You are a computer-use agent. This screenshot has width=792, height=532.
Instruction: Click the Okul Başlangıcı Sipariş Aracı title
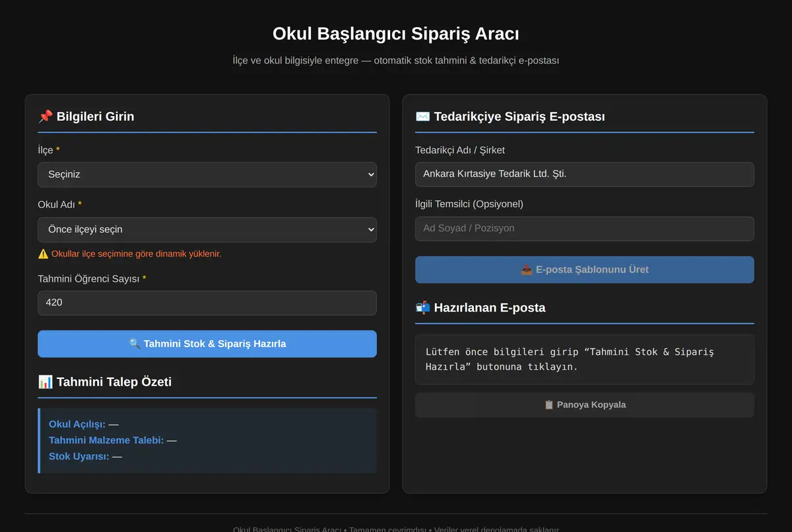(396, 34)
